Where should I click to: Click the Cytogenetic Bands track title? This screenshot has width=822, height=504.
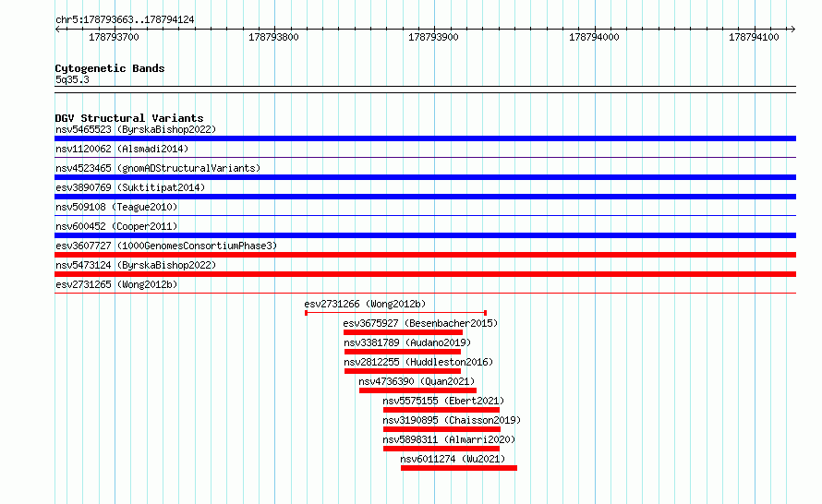[110, 68]
